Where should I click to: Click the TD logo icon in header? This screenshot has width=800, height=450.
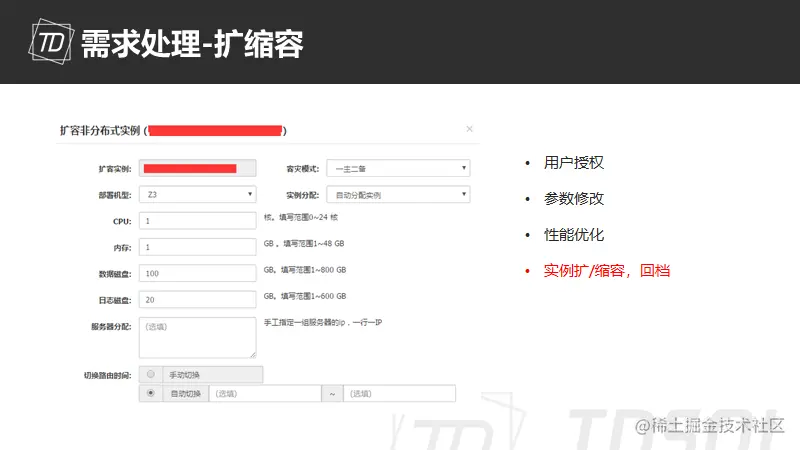51,41
